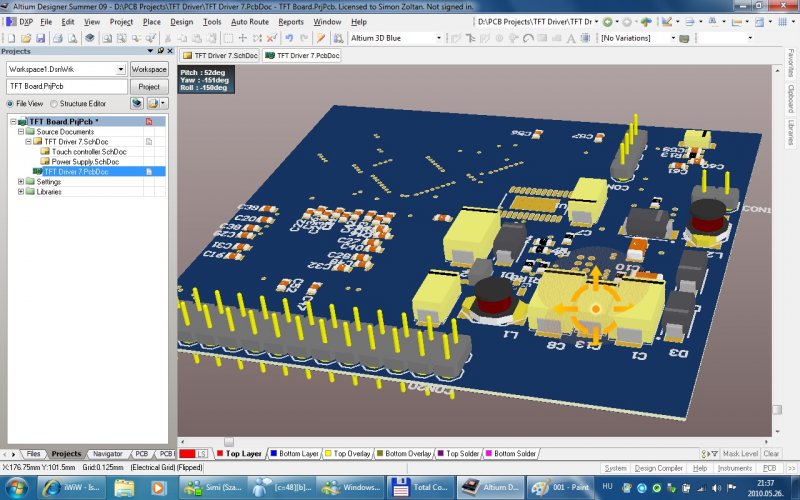This screenshot has height=500, width=800.
Task: Open the Windows Start menu orb
Action: pos(17,487)
